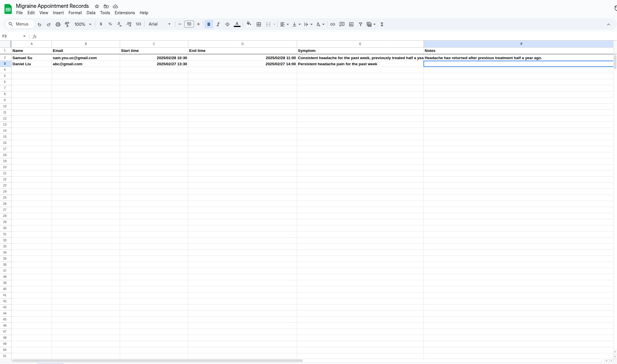Open the Format menu

(75, 13)
